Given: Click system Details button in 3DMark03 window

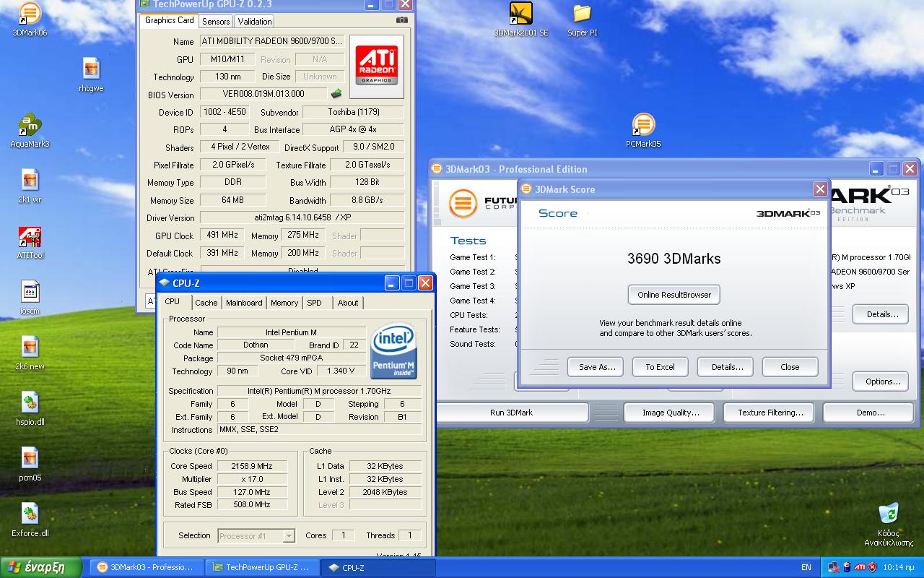Looking at the screenshot, I should click(x=882, y=314).
